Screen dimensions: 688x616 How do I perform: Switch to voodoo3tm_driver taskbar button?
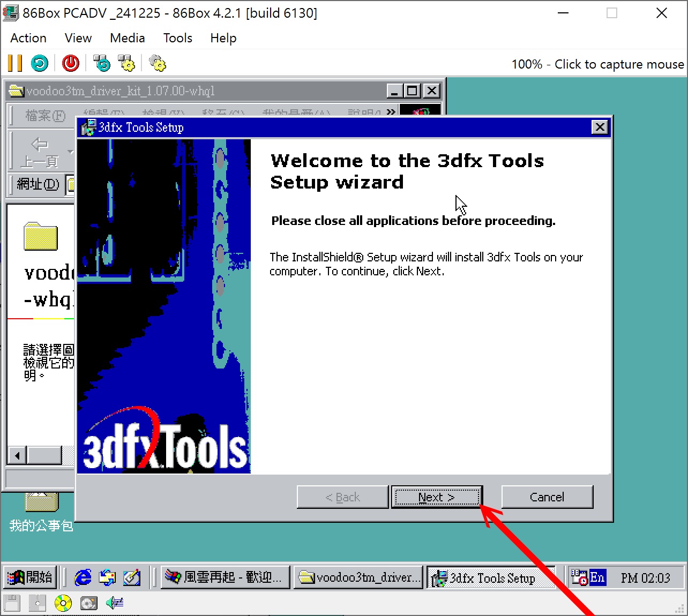click(x=358, y=577)
